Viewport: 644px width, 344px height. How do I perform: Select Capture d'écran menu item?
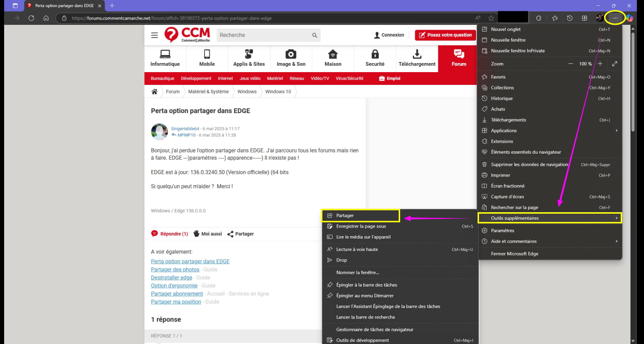tap(550, 197)
